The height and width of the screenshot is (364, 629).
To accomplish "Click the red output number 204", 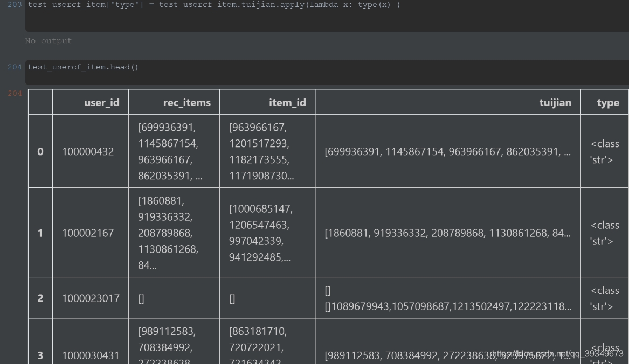I will (x=15, y=93).
